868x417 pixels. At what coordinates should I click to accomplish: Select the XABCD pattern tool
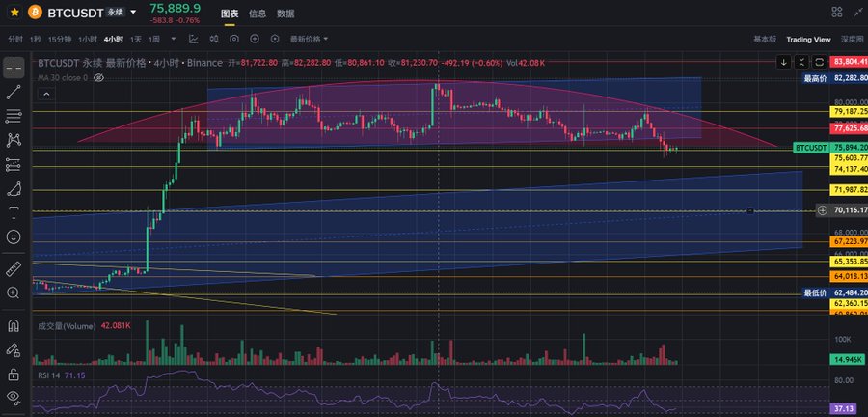tap(14, 140)
